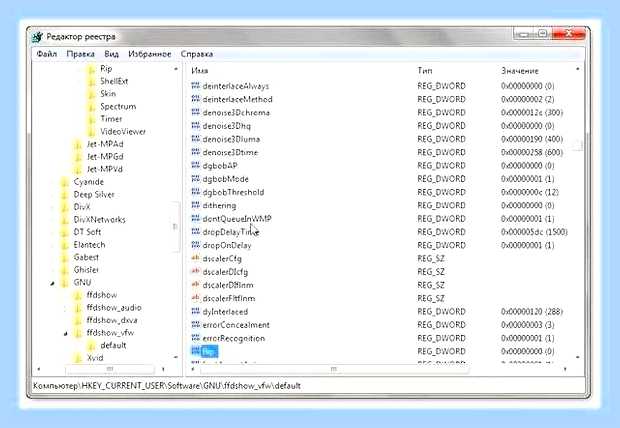Select the dgbobMode value name
Viewport: 620px width, 428px height.
225,179
